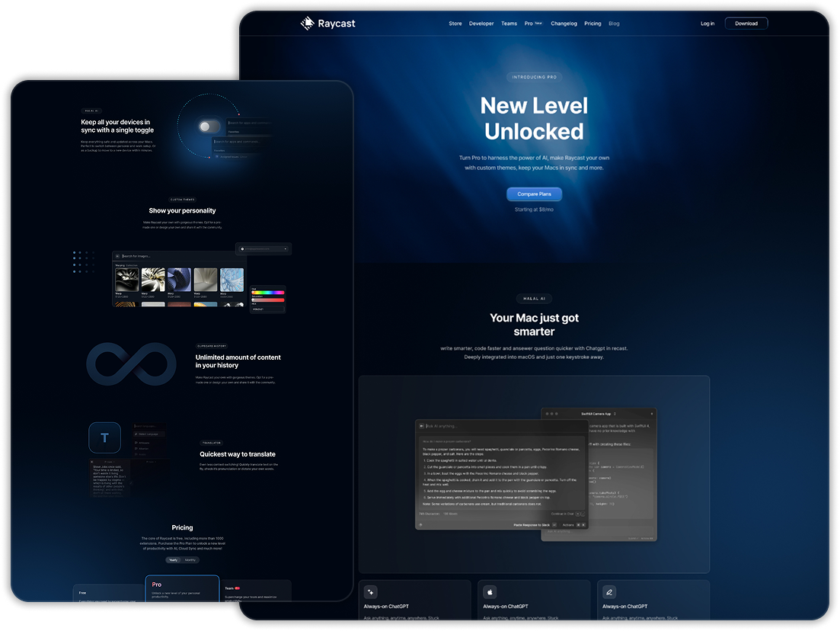The image size is (840, 631).
Task: Select the Team pricing card
Action: 256,591
